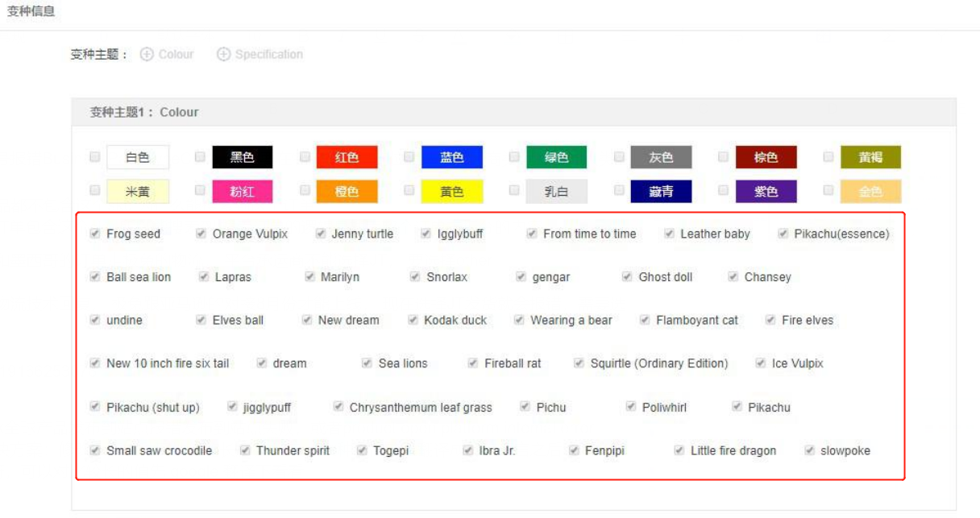Uncheck the Ball sea lion checkbox
980x518 pixels.
[95, 276]
